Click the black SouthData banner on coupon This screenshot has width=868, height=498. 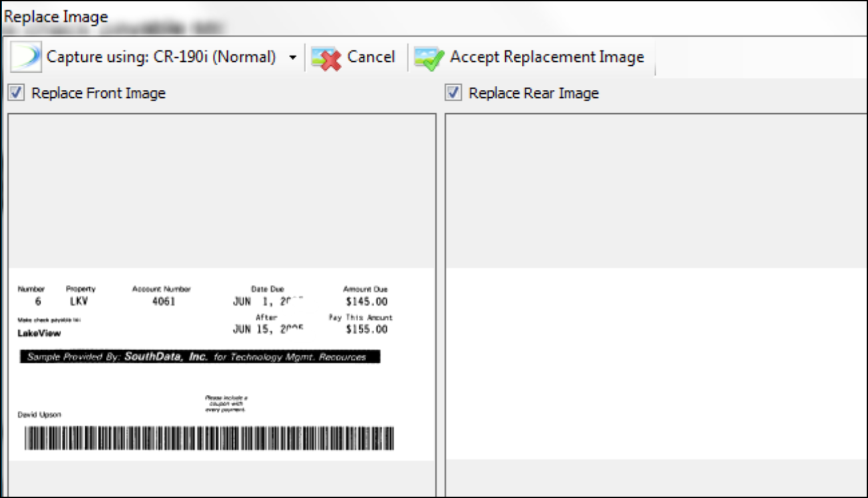tap(200, 357)
